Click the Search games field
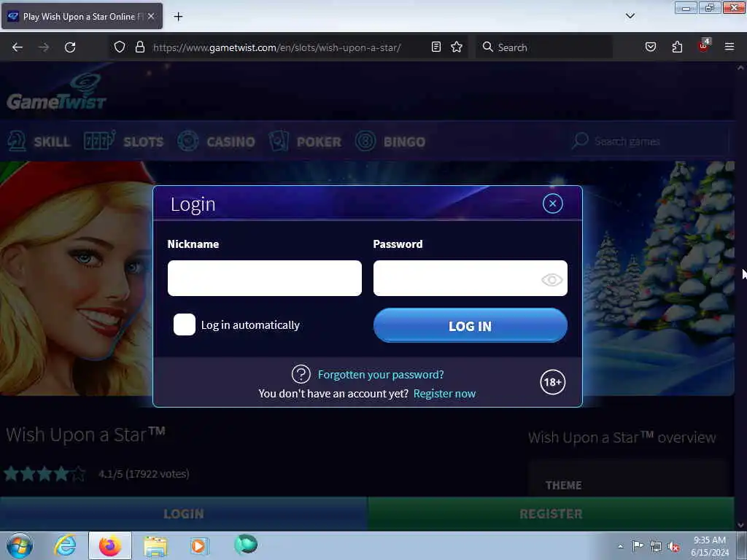Image resolution: width=747 pixels, height=560 pixels. tap(649, 141)
